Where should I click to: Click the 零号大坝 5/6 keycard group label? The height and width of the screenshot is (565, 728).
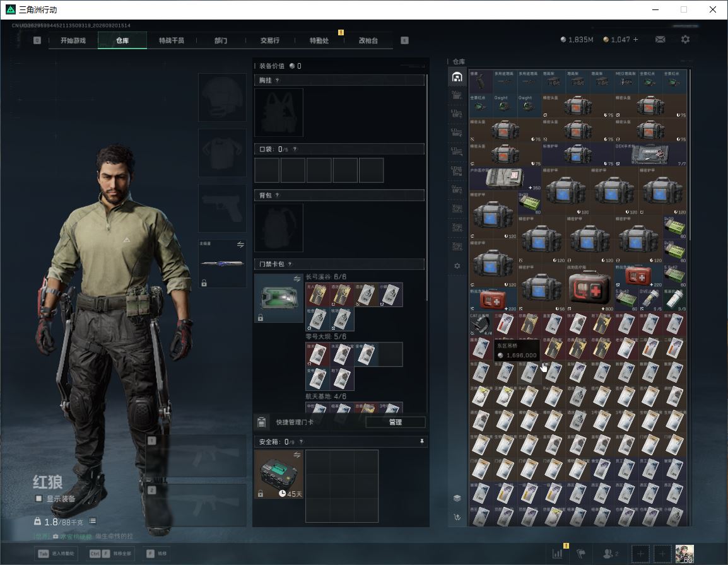click(326, 337)
